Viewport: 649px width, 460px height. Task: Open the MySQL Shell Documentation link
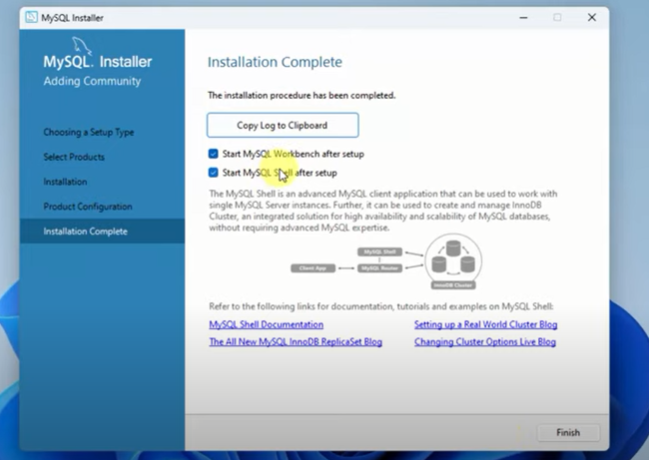pos(266,325)
